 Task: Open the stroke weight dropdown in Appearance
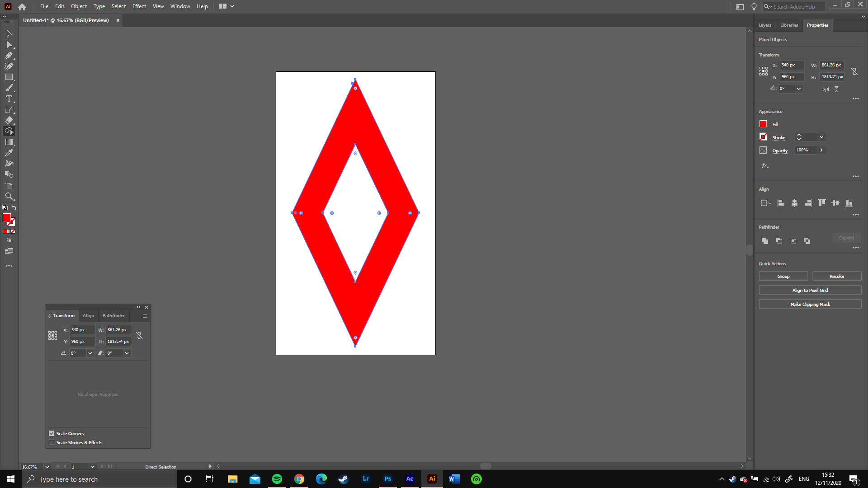tap(822, 137)
